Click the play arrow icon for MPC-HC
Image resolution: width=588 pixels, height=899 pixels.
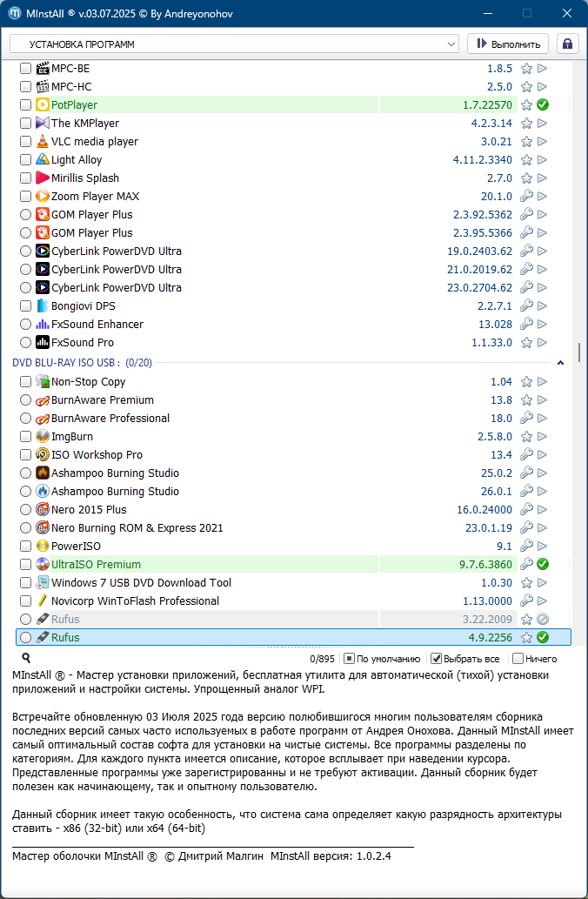542,86
